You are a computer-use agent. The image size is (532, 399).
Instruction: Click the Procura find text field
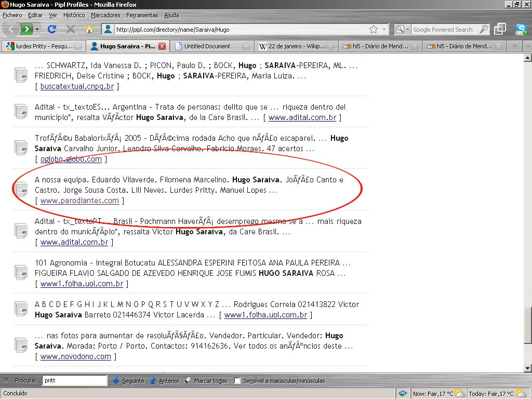[x=74, y=380]
